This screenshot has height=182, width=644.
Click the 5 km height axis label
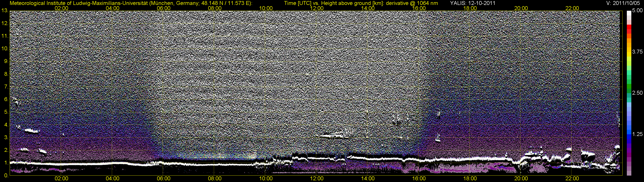click(6, 112)
